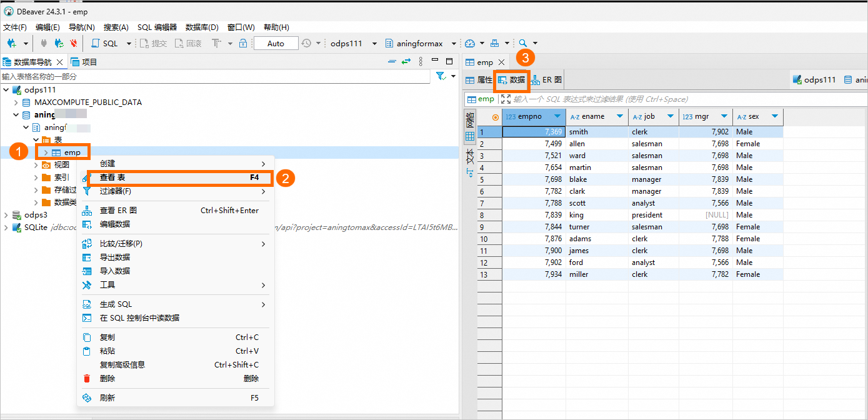868x420 pixels.
Task: Collapse the emp table tree node
Action: tap(45, 152)
